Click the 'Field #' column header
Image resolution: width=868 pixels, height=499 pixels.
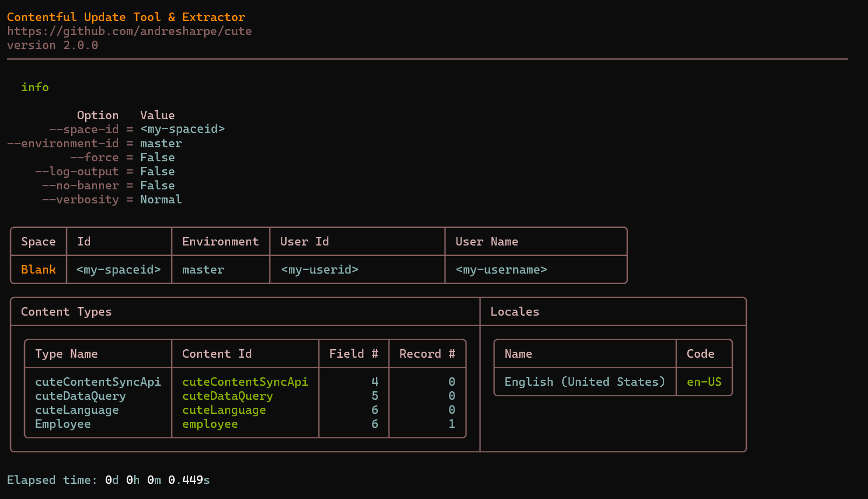(353, 354)
